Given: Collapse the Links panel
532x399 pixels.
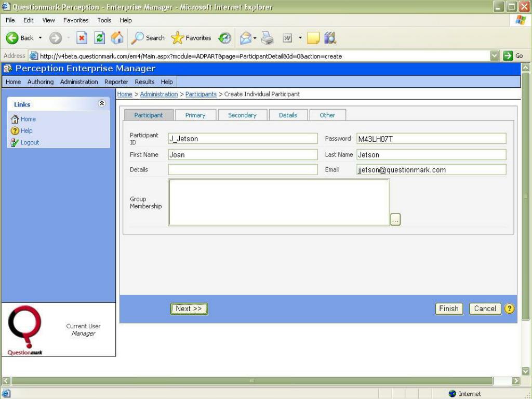Looking at the screenshot, I should pyautogui.click(x=101, y=103).
